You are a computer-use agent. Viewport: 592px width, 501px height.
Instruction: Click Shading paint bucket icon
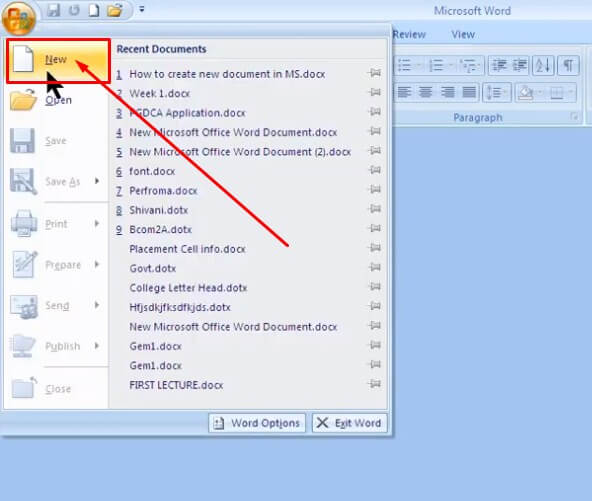526,92
